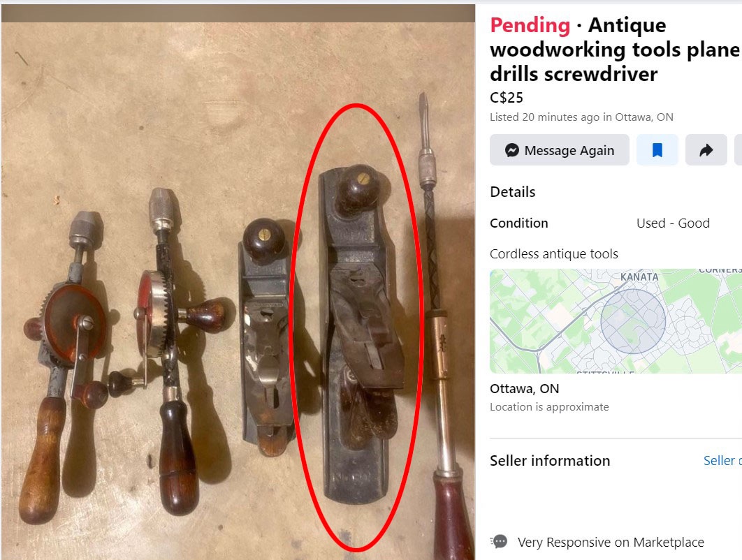Click the partially visible button beside share
Viewport: 742px width, 560px height.
(738, 150)
